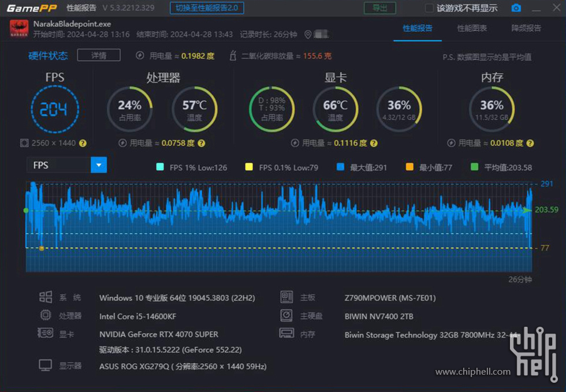This screenshot has height=392, width=566.
Task: Click the GPU 66℃ temperature gauge
Action: (x=335, y=109)
